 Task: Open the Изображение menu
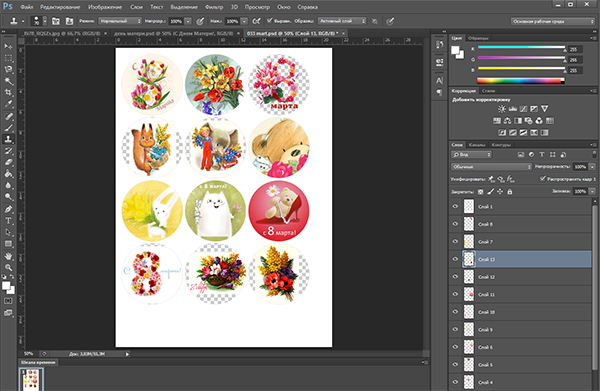(x=105, y=7)
